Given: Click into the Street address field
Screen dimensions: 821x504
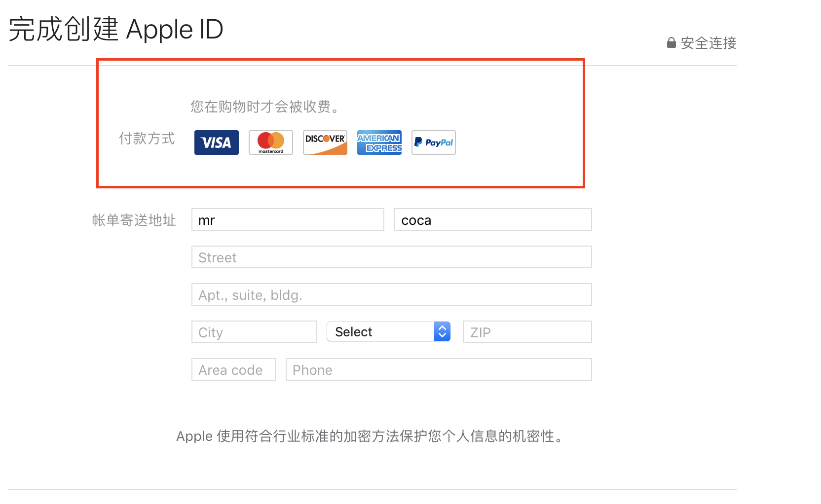Looking at the screenshot, I should (391, 257).
